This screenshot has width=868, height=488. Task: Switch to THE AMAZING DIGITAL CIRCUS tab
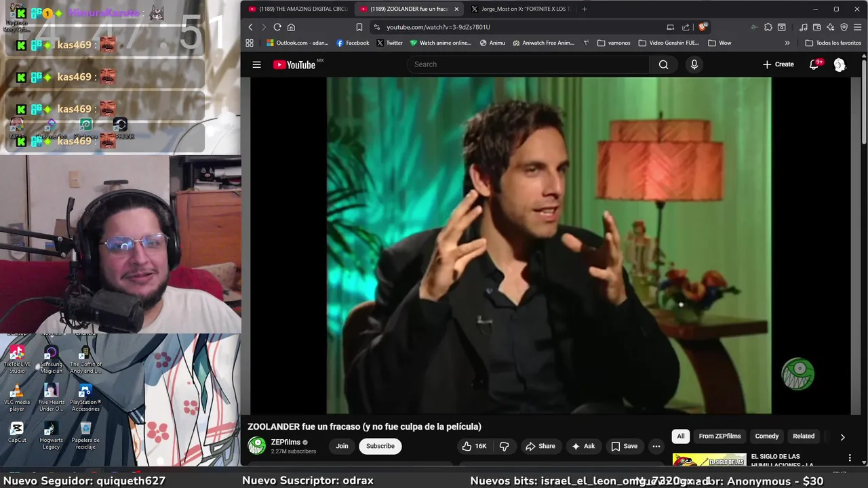[x=298, y=9]
